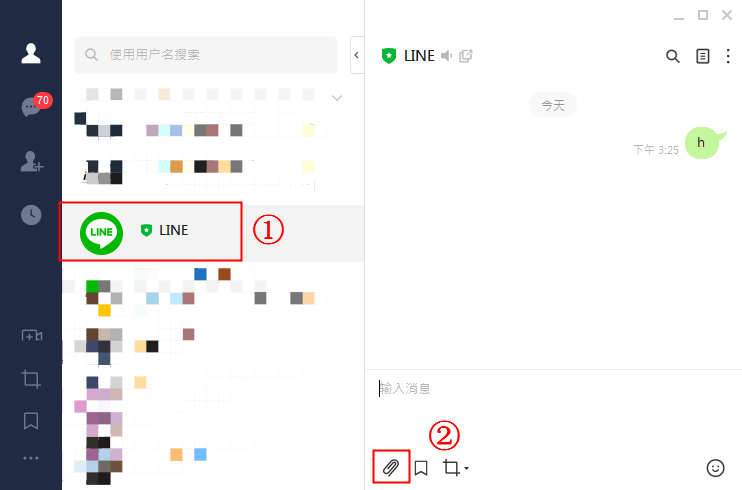Expand the screen capture dropdown arrow below the message box
742x490 pixels.
(467, 468)
